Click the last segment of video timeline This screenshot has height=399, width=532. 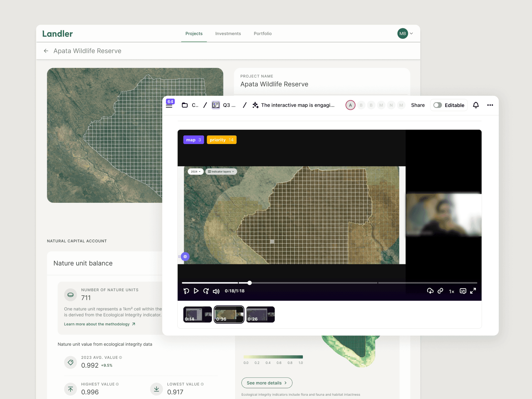428,283
